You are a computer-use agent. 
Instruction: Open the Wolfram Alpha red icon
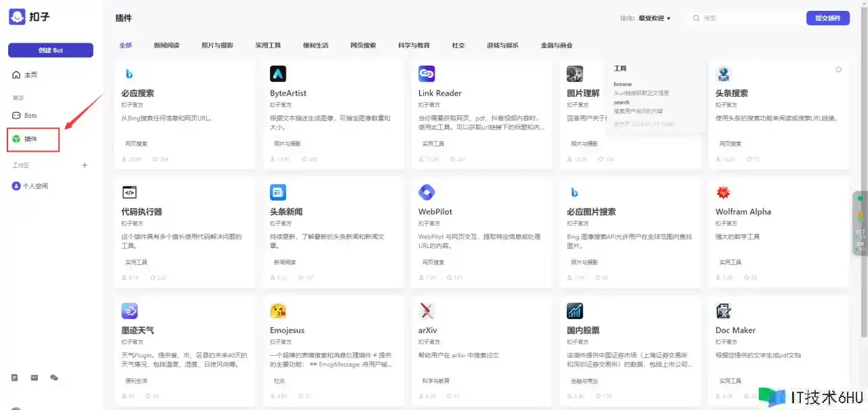(x=724, y=192)
